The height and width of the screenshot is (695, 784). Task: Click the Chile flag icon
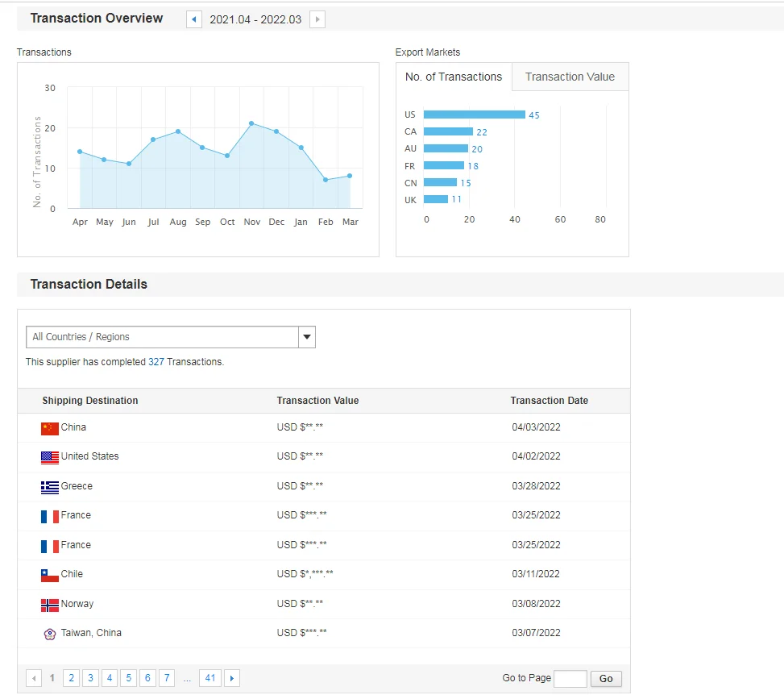click(x=50, y=575)
